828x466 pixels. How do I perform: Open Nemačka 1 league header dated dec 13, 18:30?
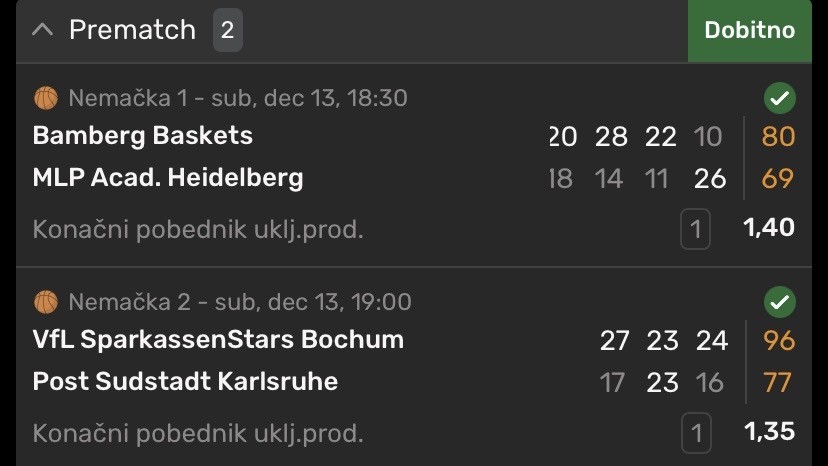click(238, 98)
